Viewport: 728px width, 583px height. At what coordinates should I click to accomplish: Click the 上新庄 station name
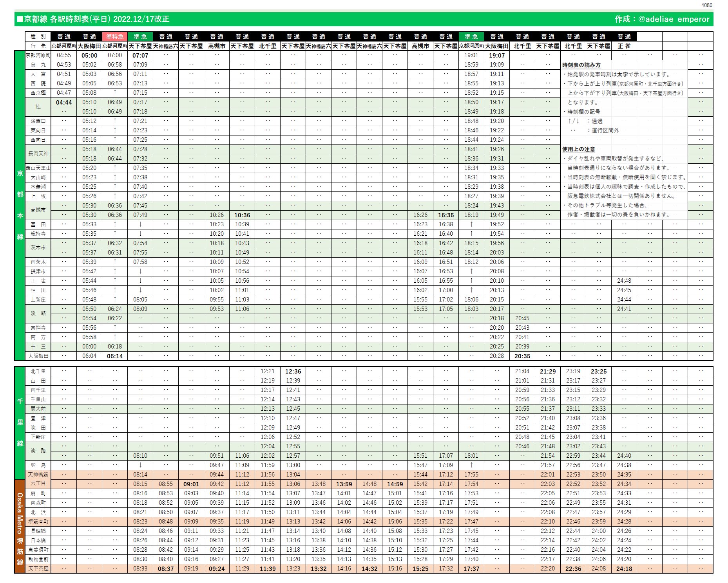[x=38, y=300]
